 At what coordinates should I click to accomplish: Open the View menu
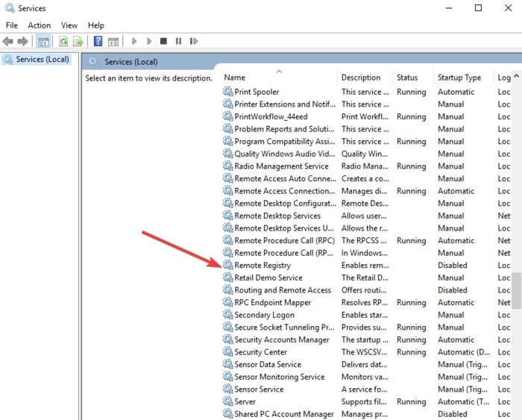69,25
